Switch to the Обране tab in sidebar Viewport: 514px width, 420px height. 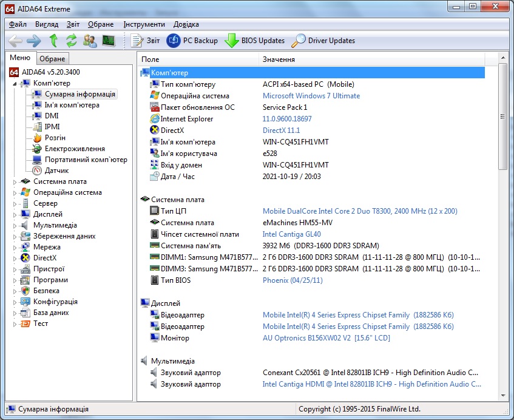52,59
